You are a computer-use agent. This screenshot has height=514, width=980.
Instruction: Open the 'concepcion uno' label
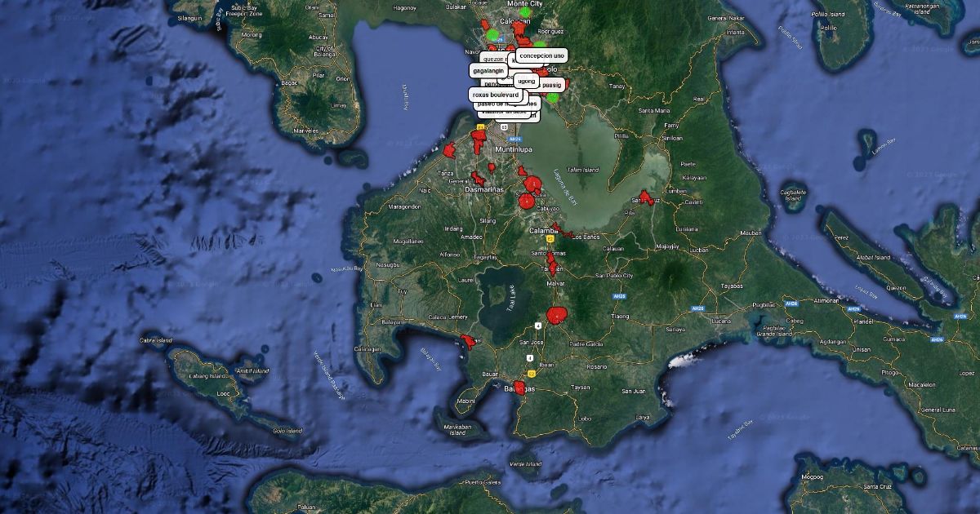click(x=541, y=55)
